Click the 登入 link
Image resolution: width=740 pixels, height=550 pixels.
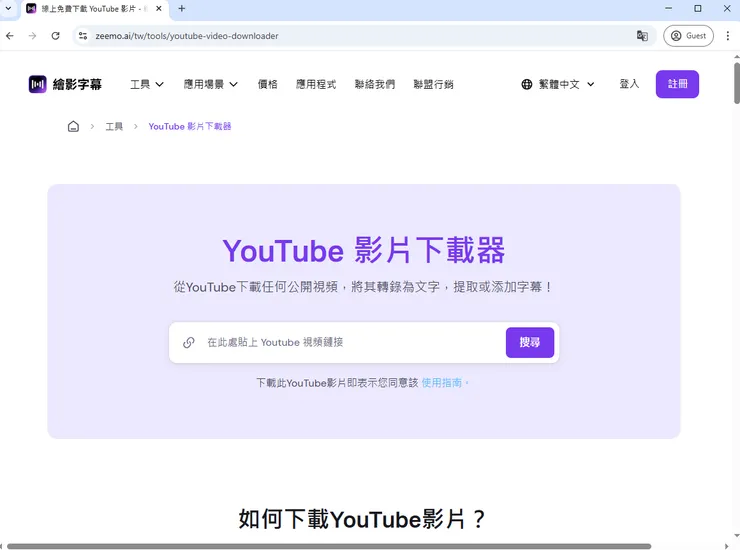629,84
